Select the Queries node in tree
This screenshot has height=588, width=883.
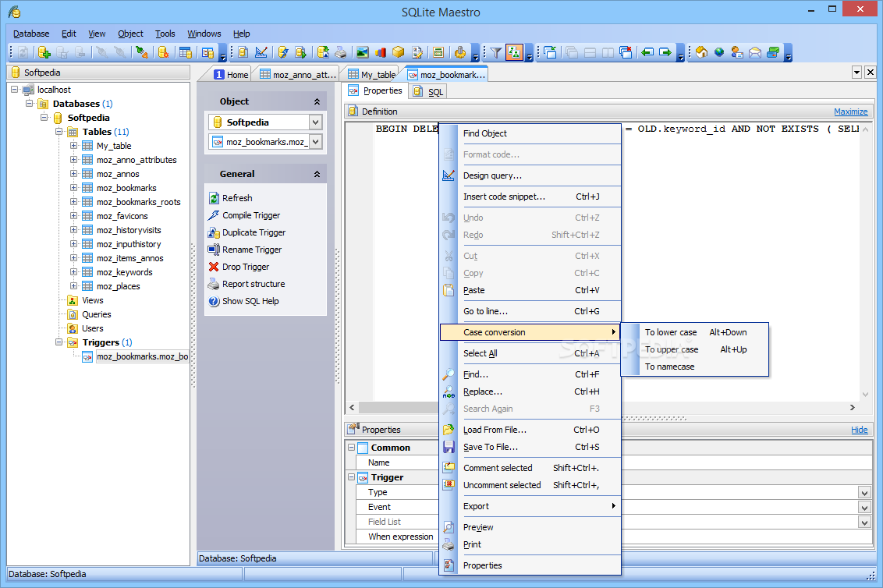point(96,314)
